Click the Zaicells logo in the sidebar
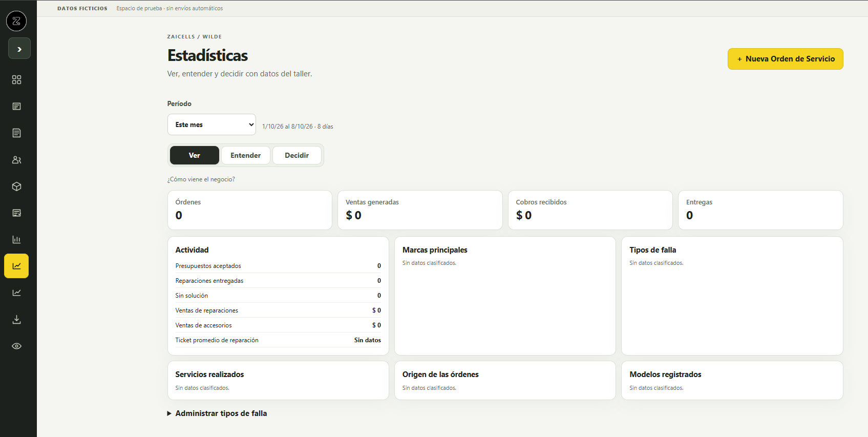 16,21
